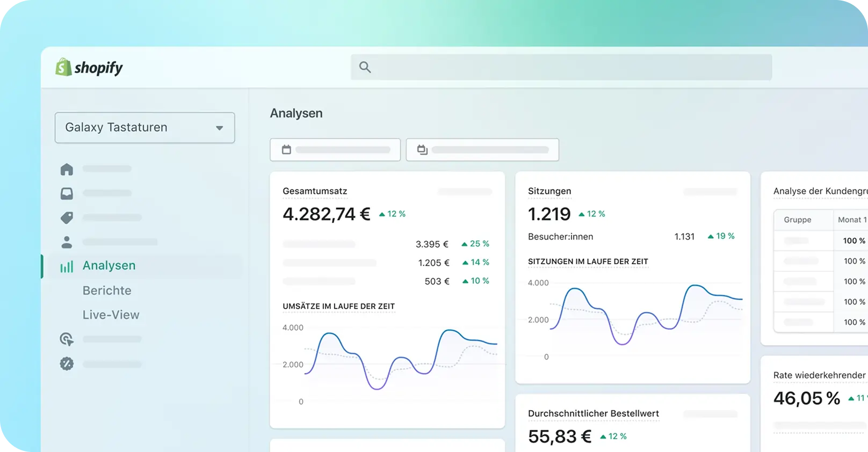Screen dimensions: 868x452
Task: Open the Home icon in sidebar
Action: 67,169
